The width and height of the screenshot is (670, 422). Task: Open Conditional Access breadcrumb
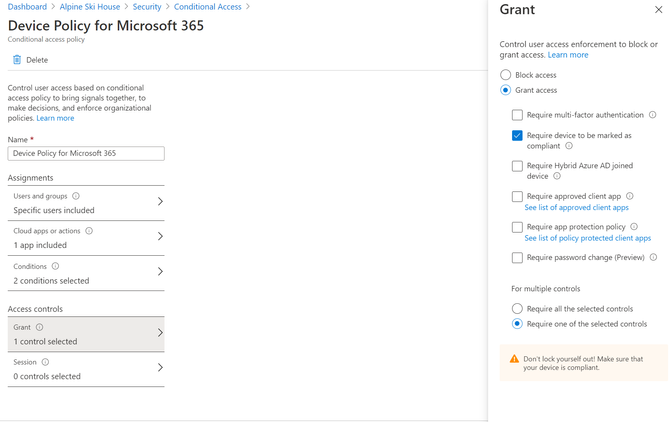(208, 7)
